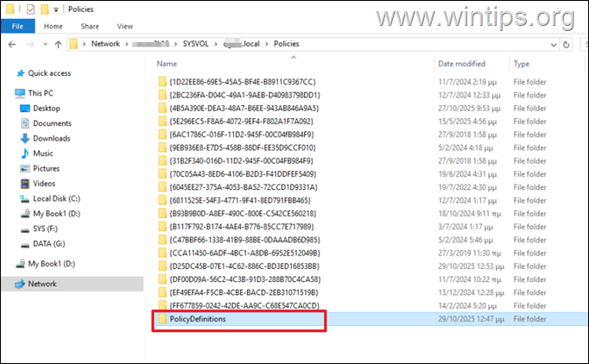Viewport: 589px width, 364px height.
Task: Open Music in navigation pane
Action: 43,154
